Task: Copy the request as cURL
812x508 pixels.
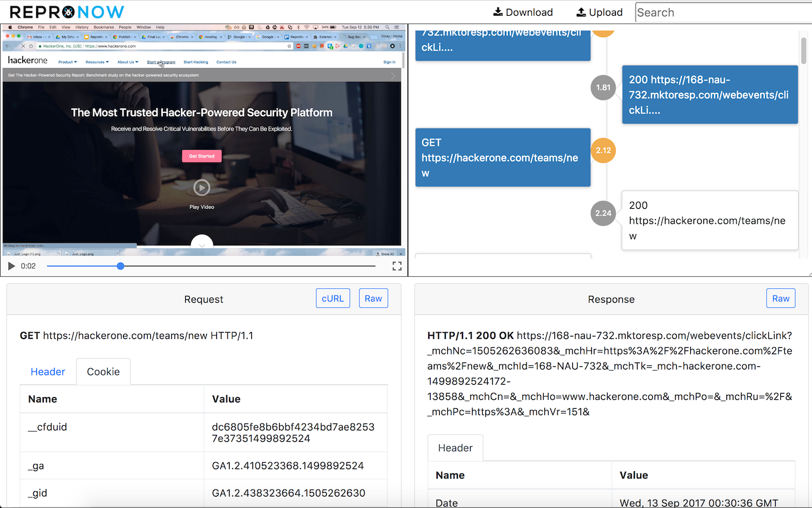Action: [x=333, y=298]
